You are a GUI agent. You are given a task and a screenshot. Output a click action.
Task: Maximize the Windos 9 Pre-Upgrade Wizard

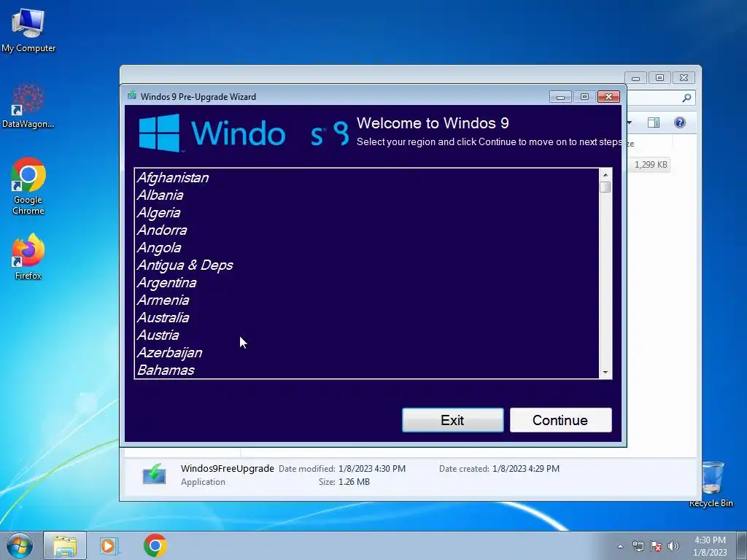[584, 97]
